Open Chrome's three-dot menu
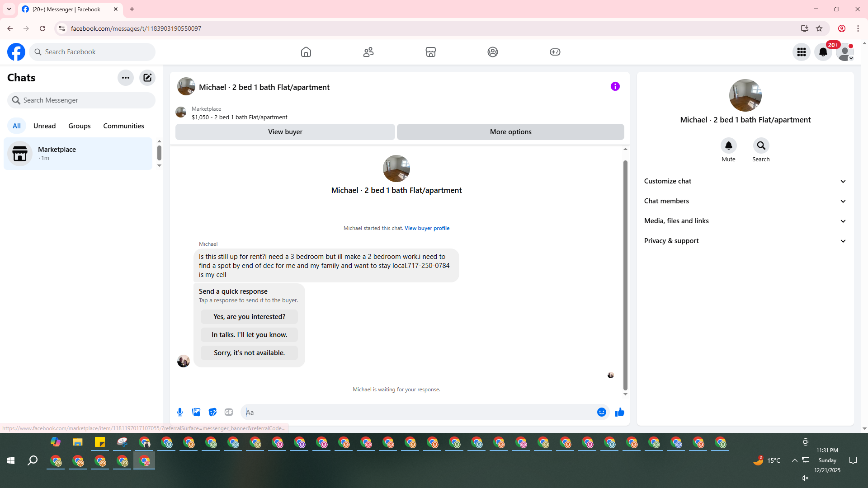868x488 pixels. pyautogui.click(x=858, y=28)
